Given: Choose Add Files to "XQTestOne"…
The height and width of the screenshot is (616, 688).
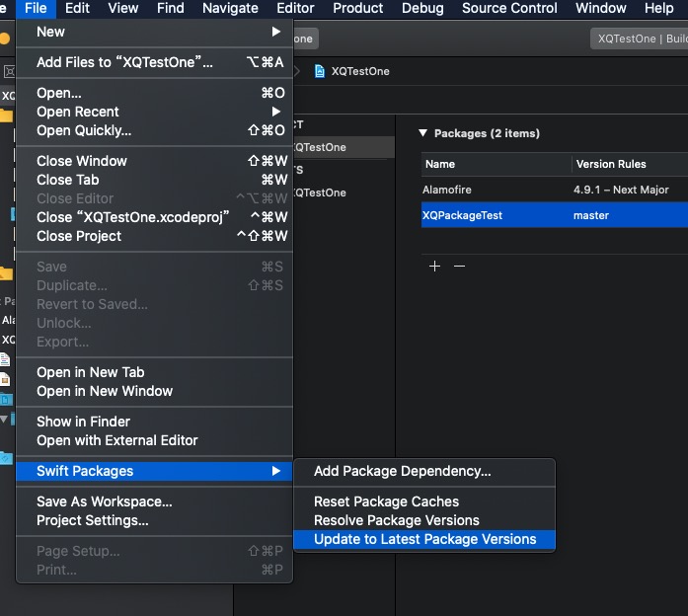Looking at the screenshot, I should (154, 62).
